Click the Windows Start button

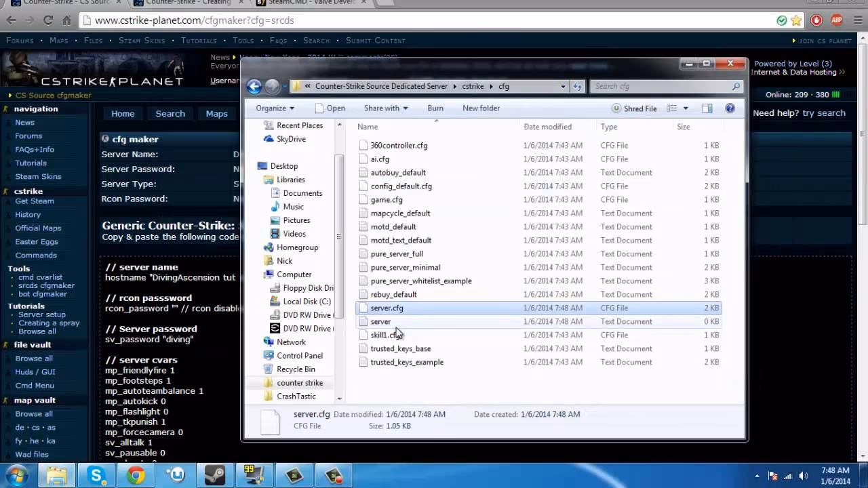16,476
